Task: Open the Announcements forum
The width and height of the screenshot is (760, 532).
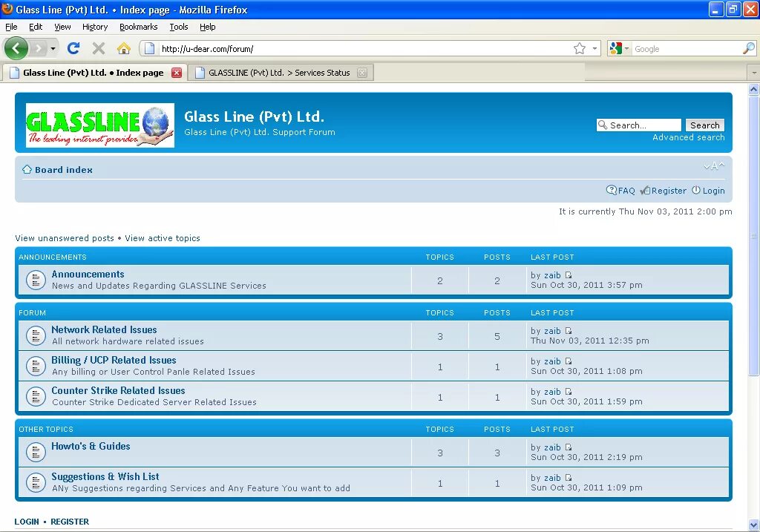Action: pyautogui.click(x=88, y=274)
